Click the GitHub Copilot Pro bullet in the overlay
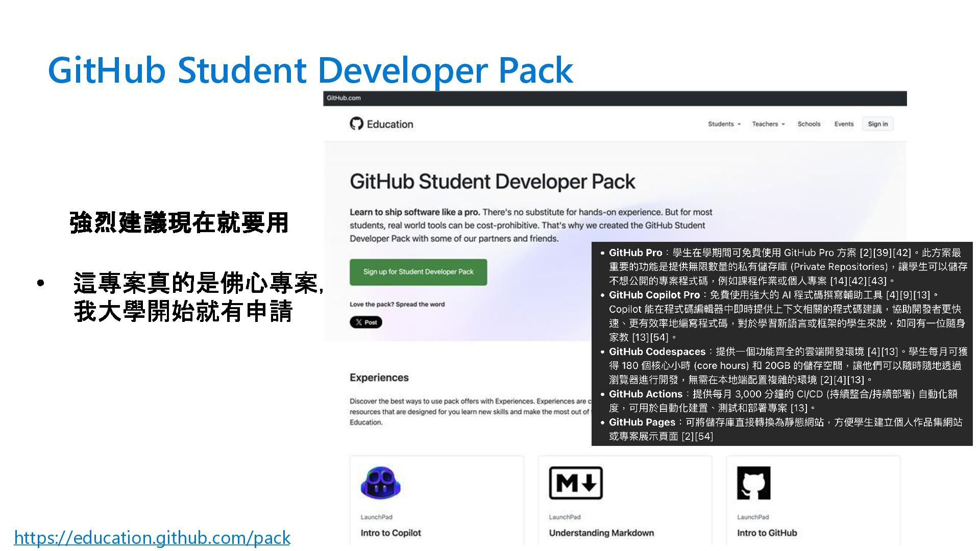The width and height of the screenshot is (980, 551). pos(654,295)
